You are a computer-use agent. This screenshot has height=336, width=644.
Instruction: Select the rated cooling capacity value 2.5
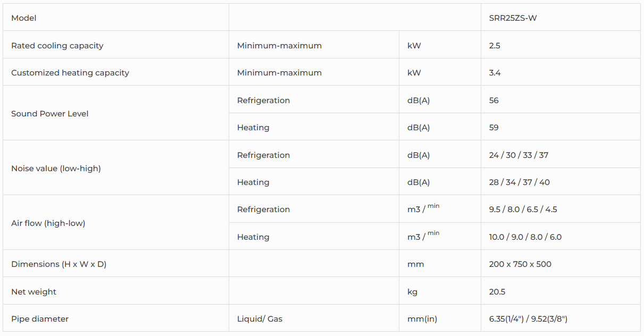point(495,46)
